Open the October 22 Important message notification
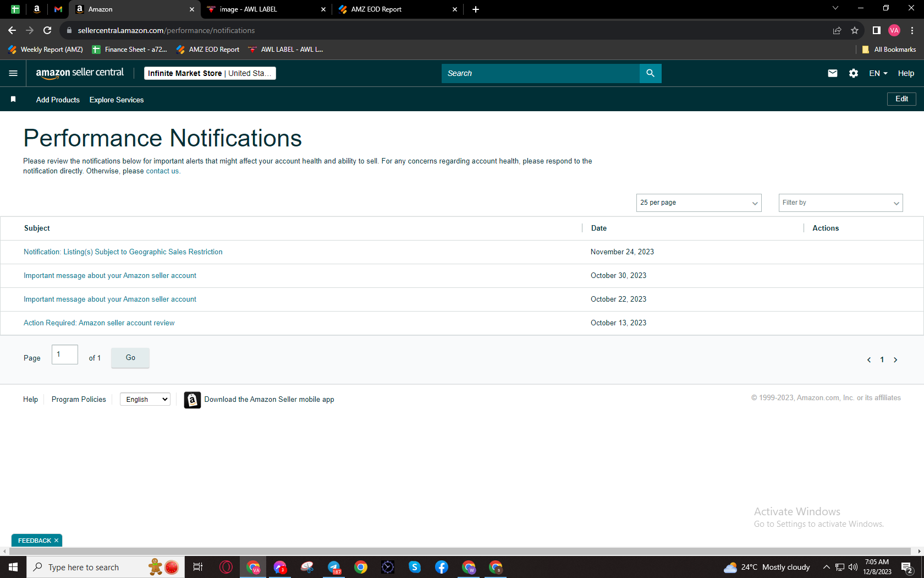Screen dimensions: 924x578 (x=110, y=299)
